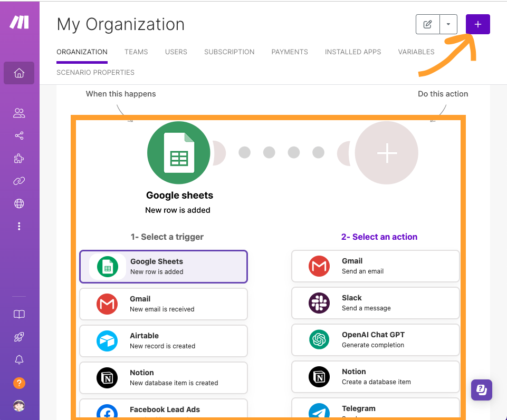
Task: Expand the three-dot More sidebar menu
Action: [19, 226]
